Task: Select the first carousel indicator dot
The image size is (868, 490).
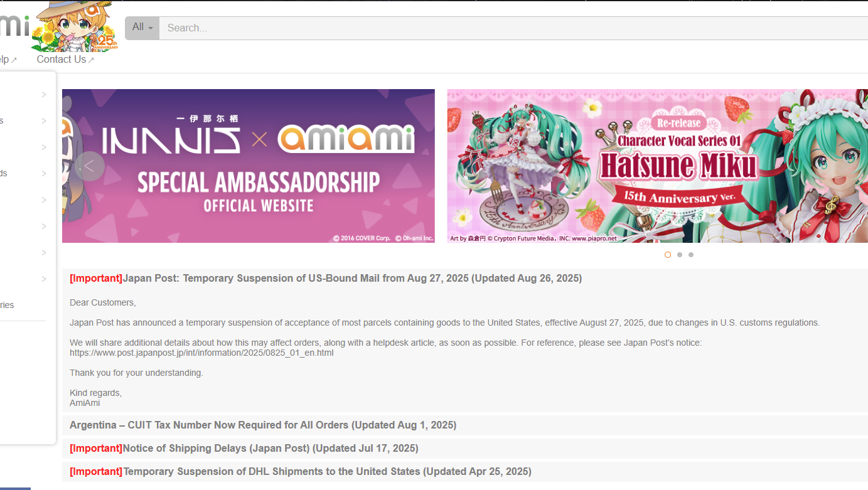Action: pos(668,255)
